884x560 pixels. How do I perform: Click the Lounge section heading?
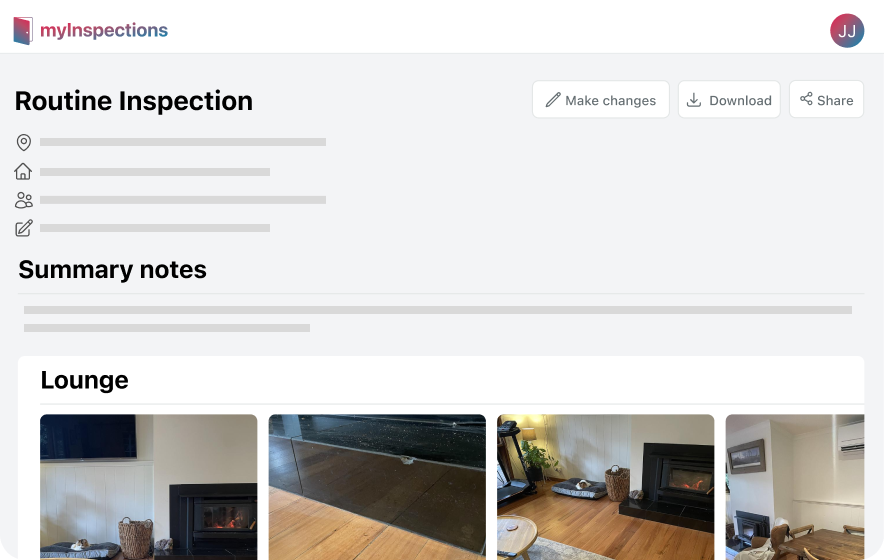pyautogui.click(x=85, y=380)
